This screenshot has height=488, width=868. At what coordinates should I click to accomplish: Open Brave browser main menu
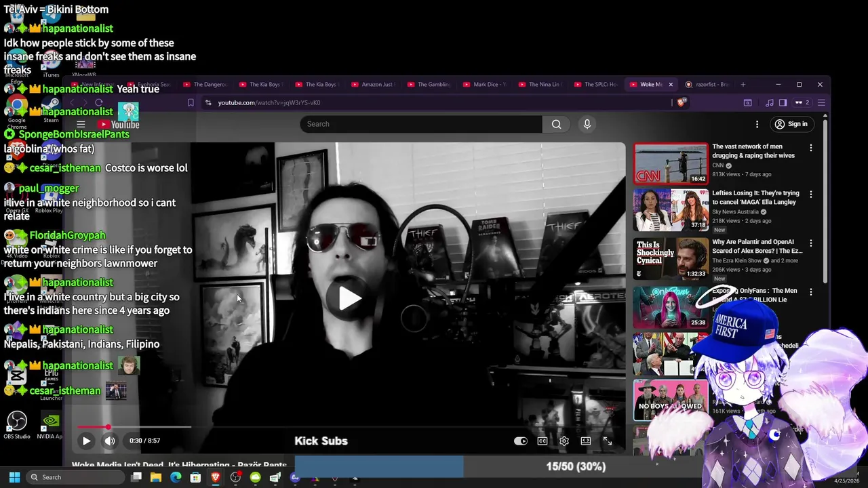tap(821, 102)
